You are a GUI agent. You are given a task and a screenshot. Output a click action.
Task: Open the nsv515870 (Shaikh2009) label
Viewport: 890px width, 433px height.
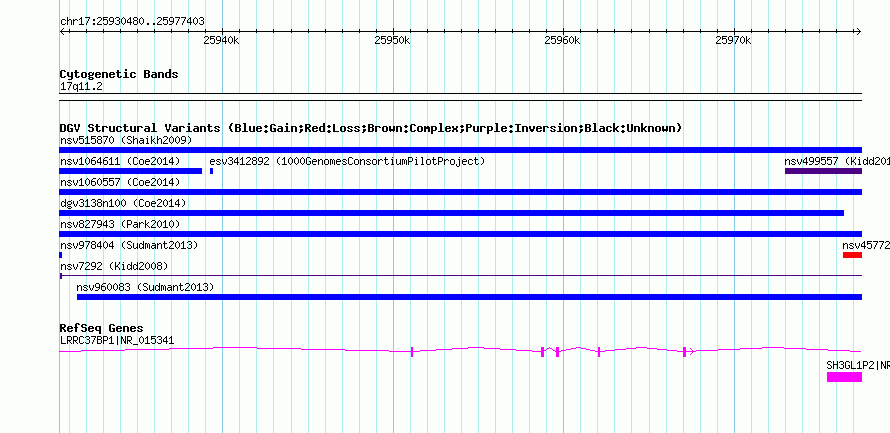126,140
